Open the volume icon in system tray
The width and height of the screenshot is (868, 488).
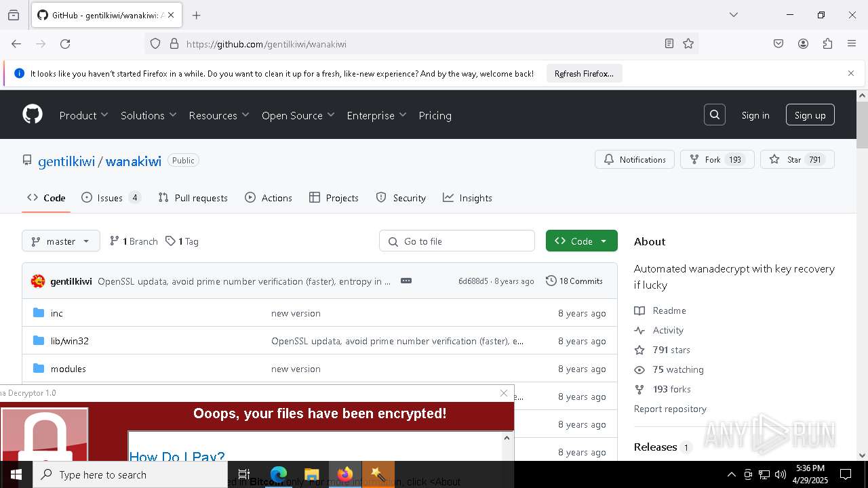point(781,474)
